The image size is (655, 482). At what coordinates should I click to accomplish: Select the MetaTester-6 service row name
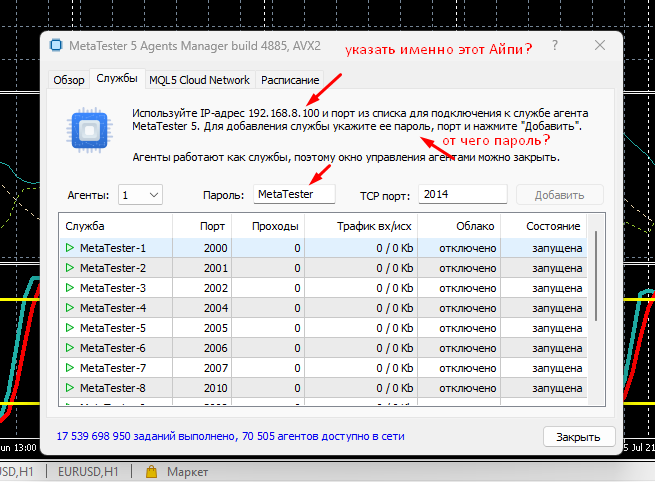point(113,348)
